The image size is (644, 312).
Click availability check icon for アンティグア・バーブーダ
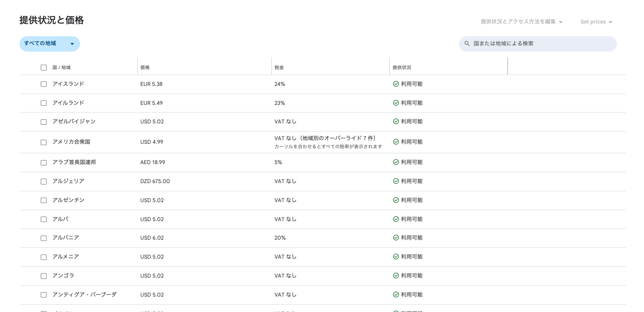click(x=396, y=295)
